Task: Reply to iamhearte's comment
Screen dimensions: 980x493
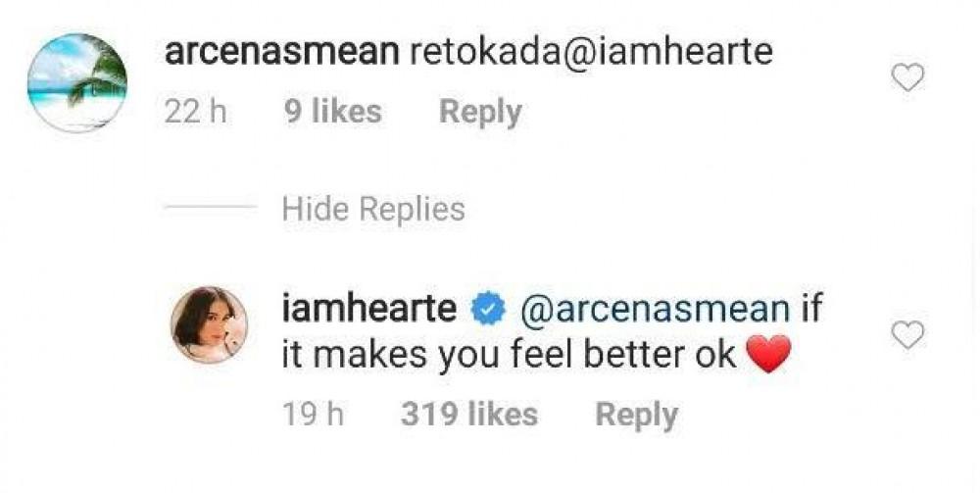Action: [636, 415]
